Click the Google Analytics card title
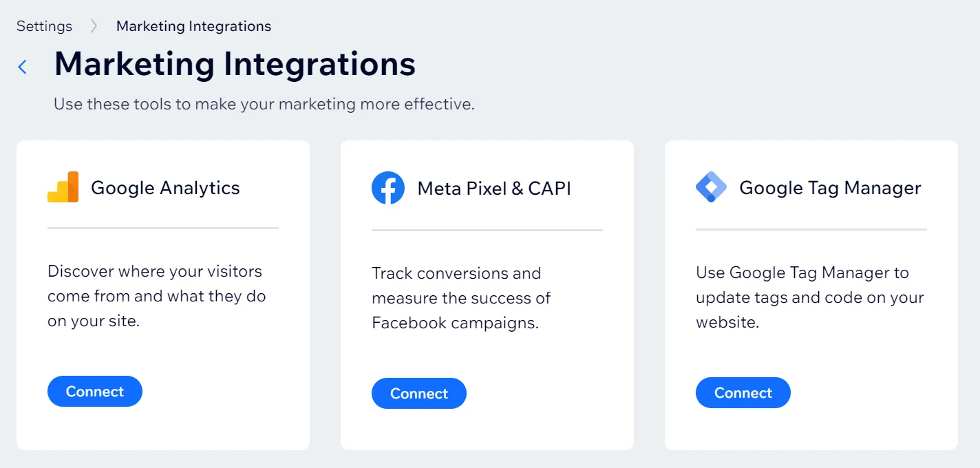Image resolution: width=980 pixels, height=468 pixels. tap(165, 188)
